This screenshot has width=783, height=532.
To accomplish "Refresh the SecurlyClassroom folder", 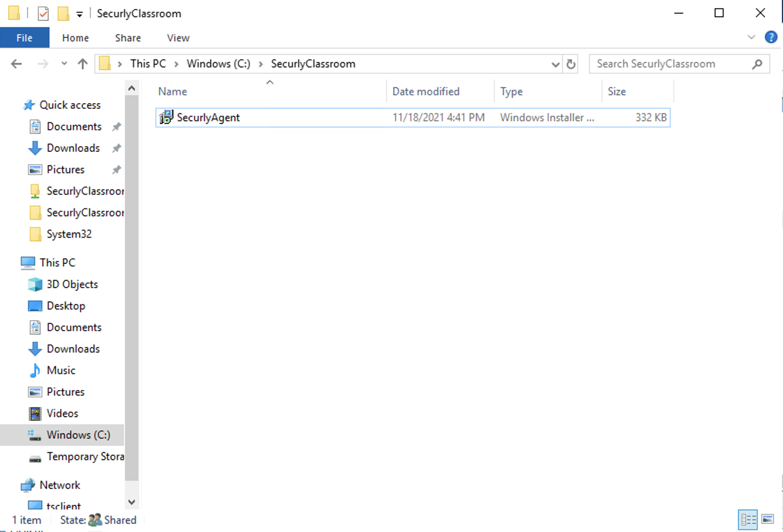I will (x=571, y=64).
